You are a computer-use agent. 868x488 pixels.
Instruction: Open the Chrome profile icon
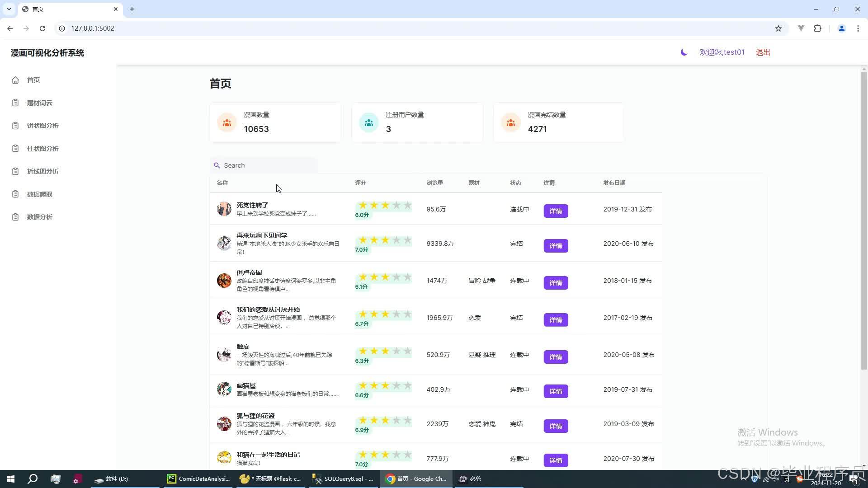(x=841, y=28)
